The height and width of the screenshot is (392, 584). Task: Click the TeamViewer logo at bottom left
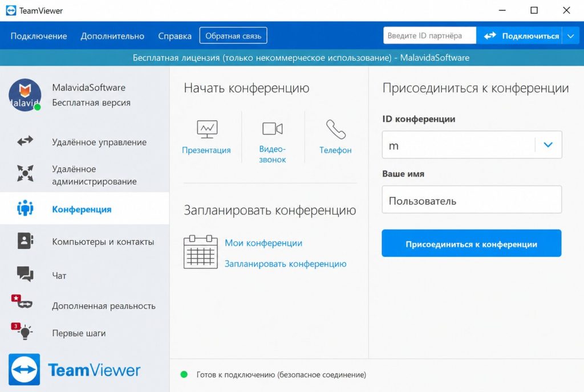75,369
